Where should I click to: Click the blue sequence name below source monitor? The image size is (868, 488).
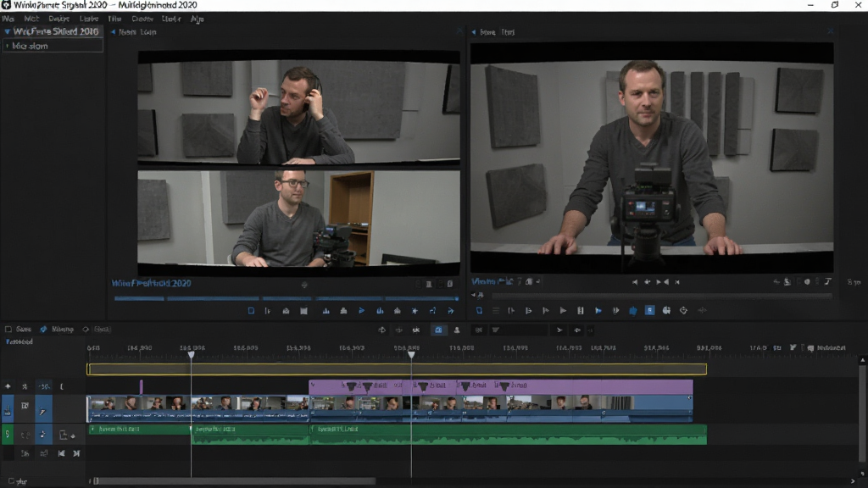(151, 283)
